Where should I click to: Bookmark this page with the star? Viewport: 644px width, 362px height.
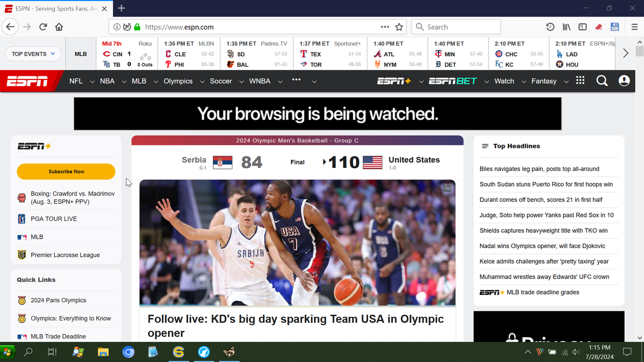point(399,27)
